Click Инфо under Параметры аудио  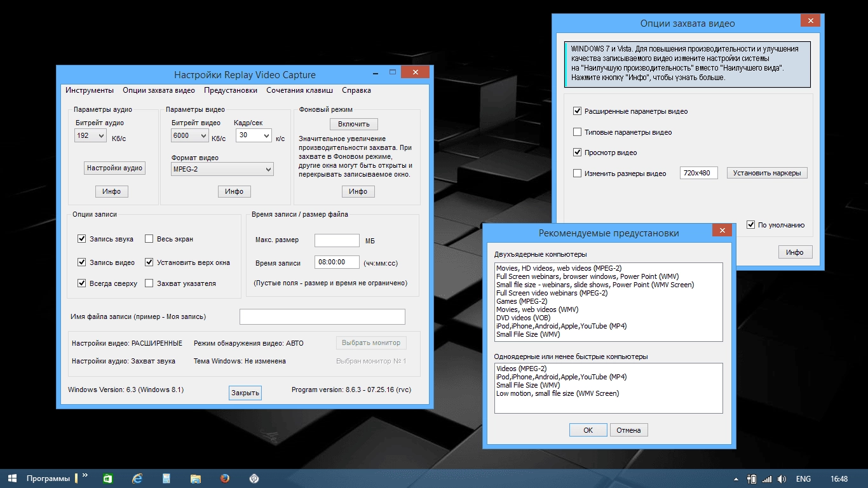pyautogui.click(x=112, y=191)
